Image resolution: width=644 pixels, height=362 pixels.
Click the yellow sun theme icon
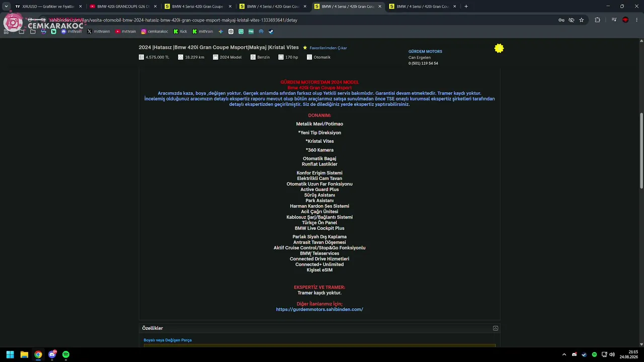(x=499, y=48)
